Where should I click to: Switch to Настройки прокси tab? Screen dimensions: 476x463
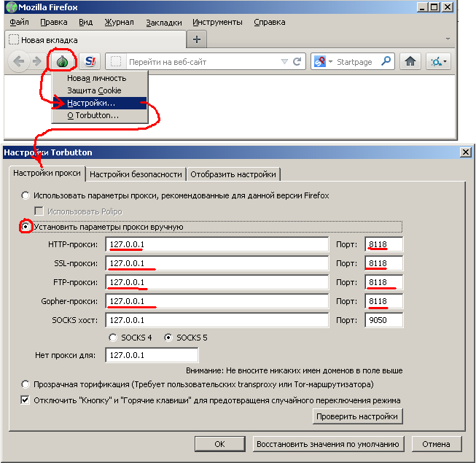47,174
